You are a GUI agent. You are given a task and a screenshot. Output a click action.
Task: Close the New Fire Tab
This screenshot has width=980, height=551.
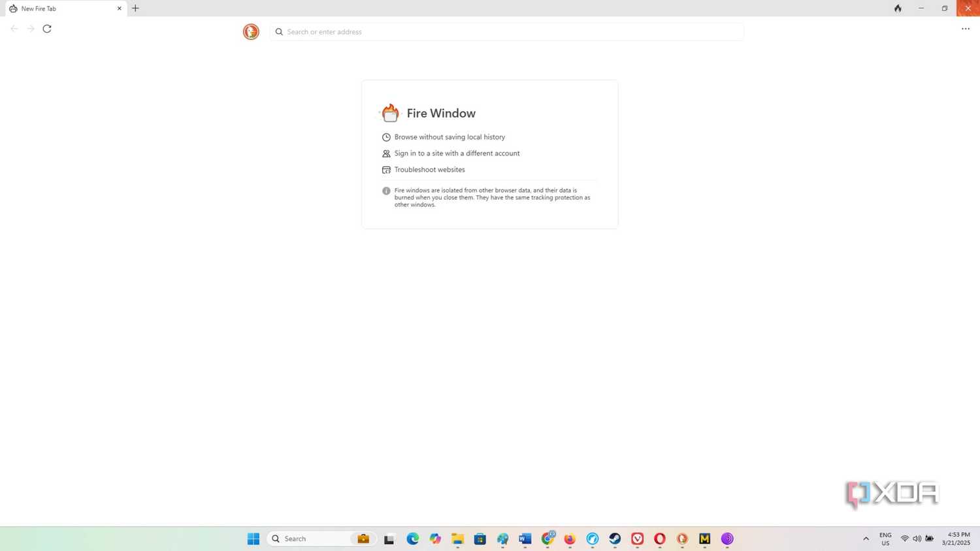click(x=120, y=8)
